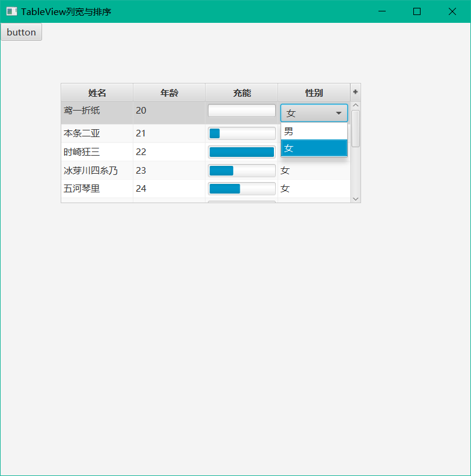Sort by the 性别 column header

(314, 93)
